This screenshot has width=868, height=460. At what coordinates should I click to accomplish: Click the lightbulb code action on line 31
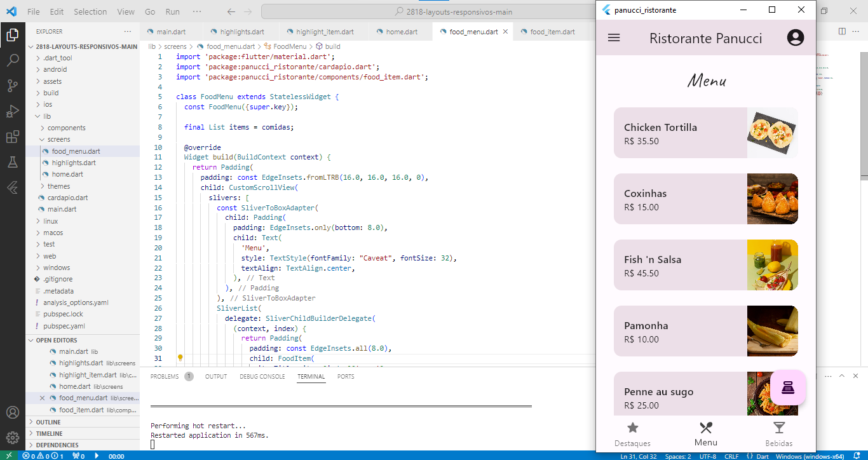coord(180,358)
